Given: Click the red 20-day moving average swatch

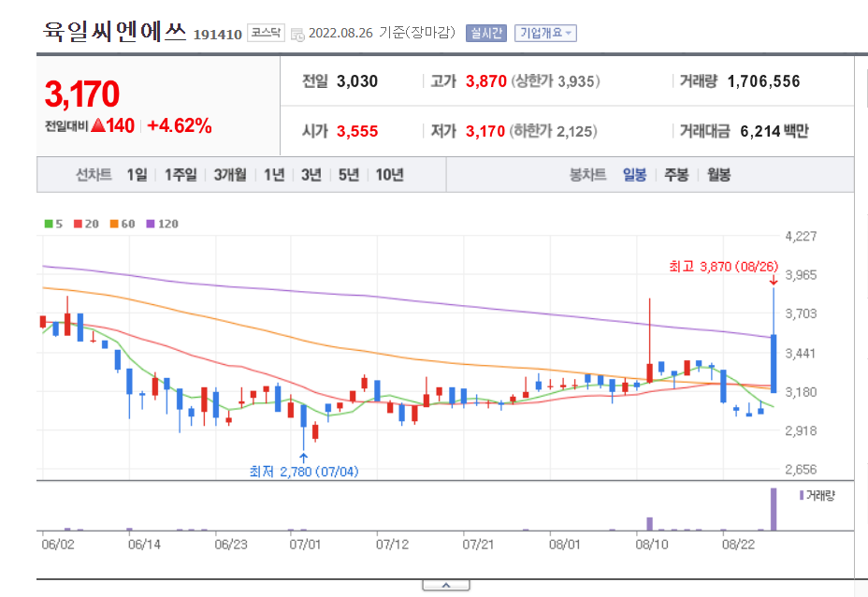Looking at the screenshot, I should (x=78, y=224).
